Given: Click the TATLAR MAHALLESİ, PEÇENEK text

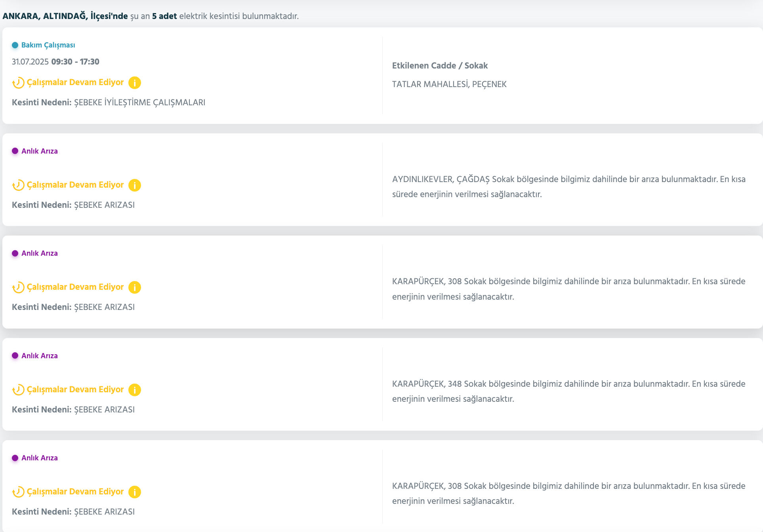Looking at the screenshot, I should point(449,84).
